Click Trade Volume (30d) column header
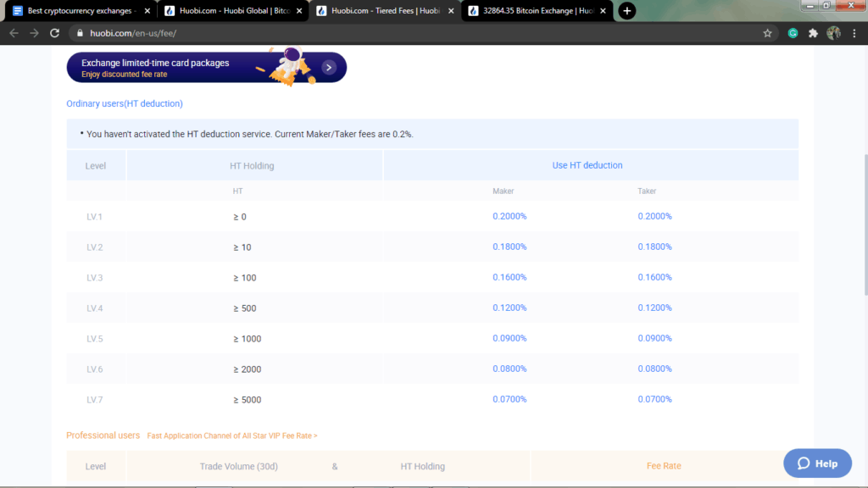This screenshot has width=868, height=488. (238, 467)
